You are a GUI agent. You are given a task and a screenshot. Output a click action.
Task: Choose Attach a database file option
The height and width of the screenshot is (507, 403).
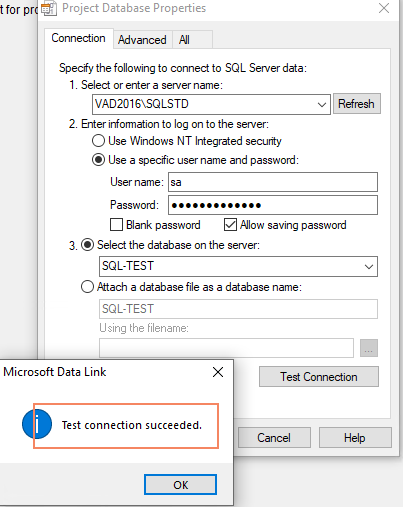(x=87, y=287)
